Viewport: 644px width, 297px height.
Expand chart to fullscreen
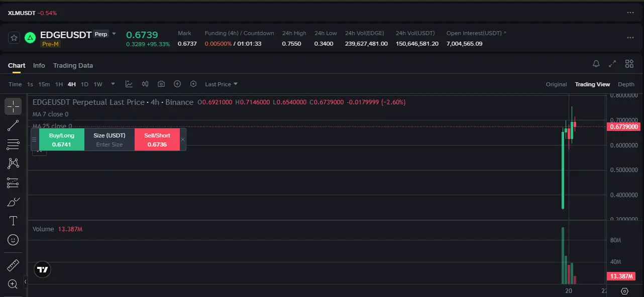612,64
